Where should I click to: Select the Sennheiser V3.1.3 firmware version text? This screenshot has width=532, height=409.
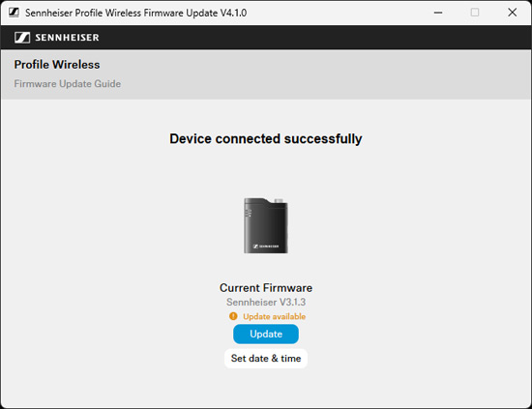tap(266, 302)
